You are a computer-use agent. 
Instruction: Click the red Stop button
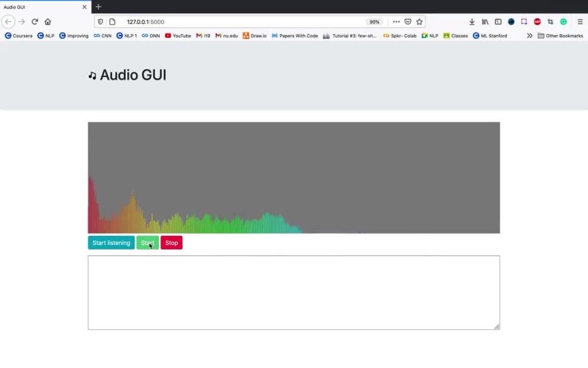[172, 243]
